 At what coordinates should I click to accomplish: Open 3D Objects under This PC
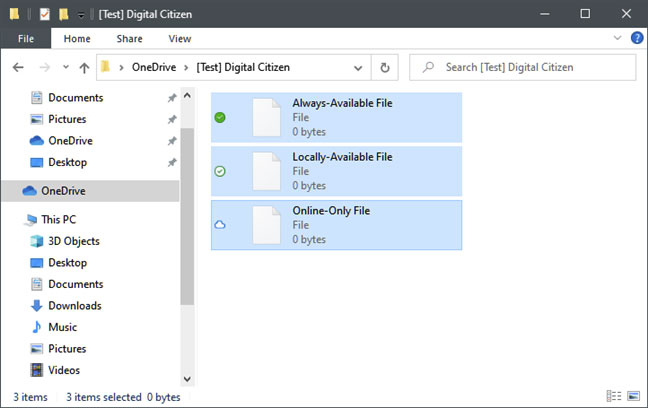click(74, 241)
